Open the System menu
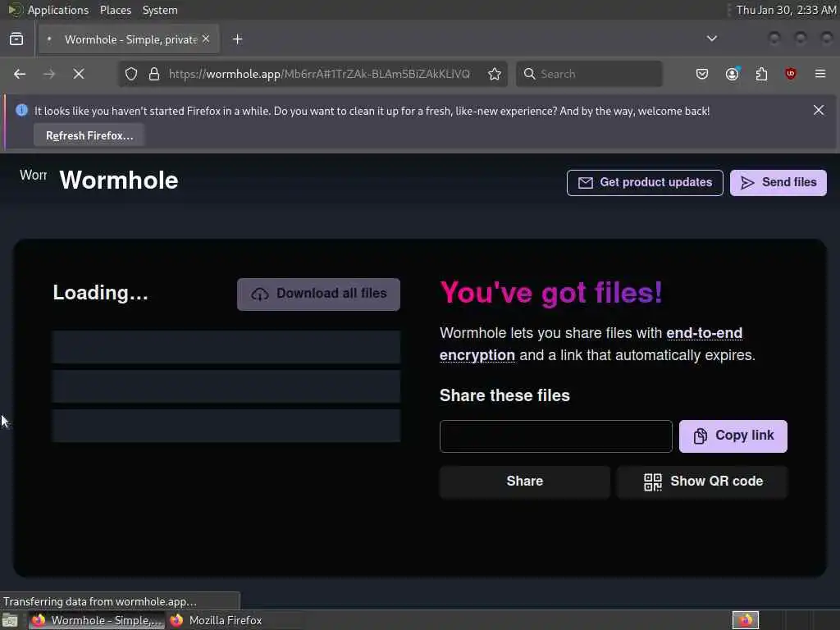840x630 pixels. tap(160, 10)
